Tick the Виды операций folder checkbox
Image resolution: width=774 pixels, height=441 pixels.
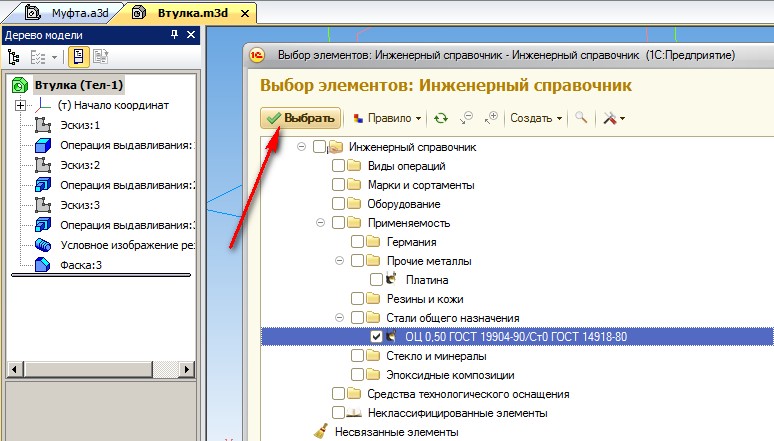[x=339, y=166]
